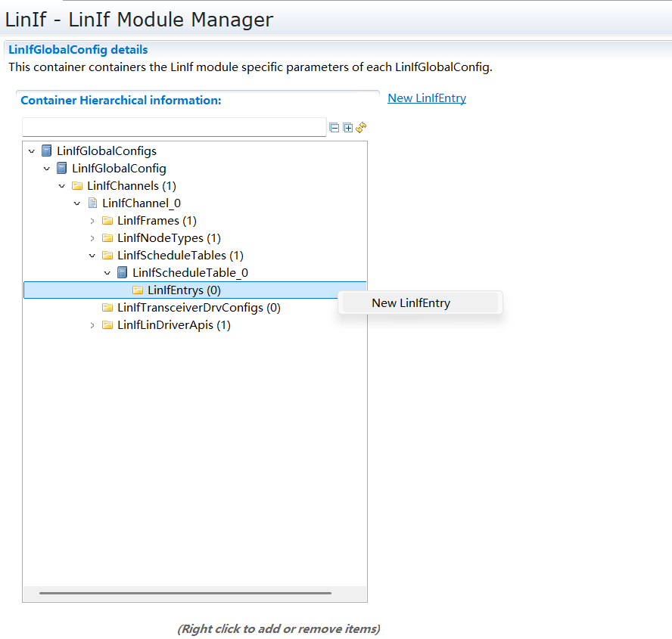The height and width of the screenshot is (639, 672).
Task: Collapse the LinIfScheduleTables node
Action: pos(92,256)
